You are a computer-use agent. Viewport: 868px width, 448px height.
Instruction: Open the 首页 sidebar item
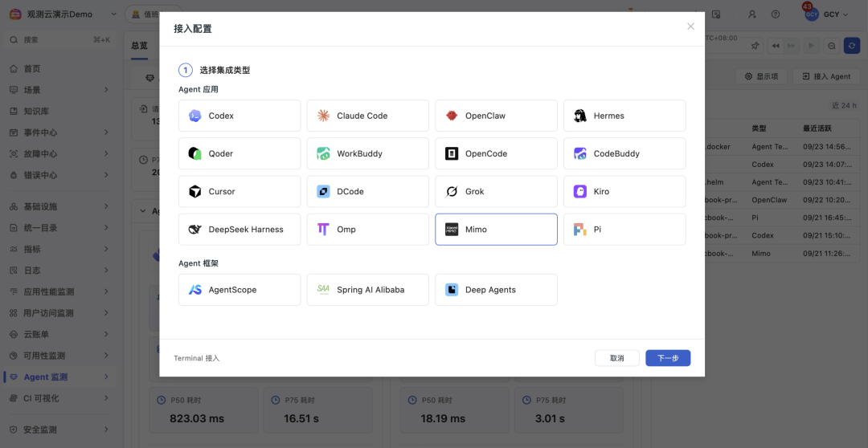click(59, 68)
